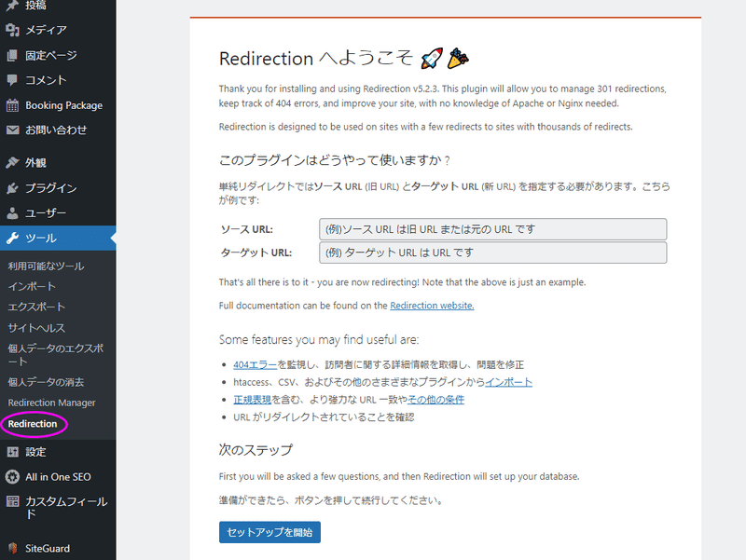Click the セットアップを開始 button

269,532
